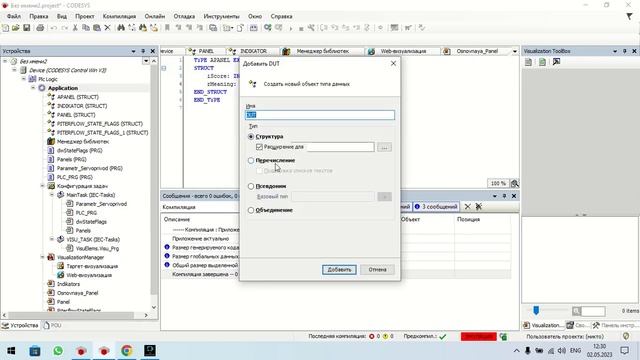This screenshot has height=360, width=640.
Task: Click the Имя input field
Action: pyautogui.click(x=320, y=115)
